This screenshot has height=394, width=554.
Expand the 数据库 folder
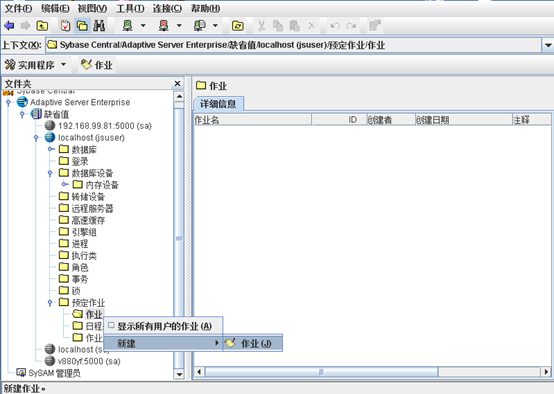click(50, 149)
